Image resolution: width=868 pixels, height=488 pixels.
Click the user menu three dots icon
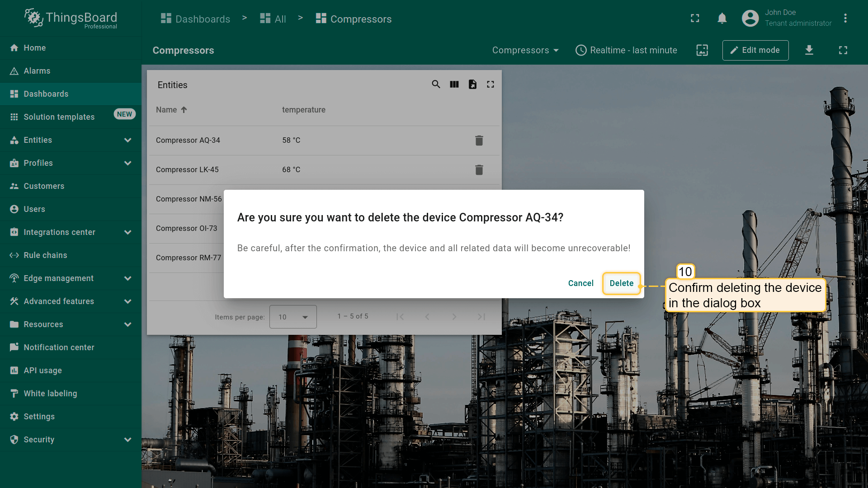[x=845, y=19]
